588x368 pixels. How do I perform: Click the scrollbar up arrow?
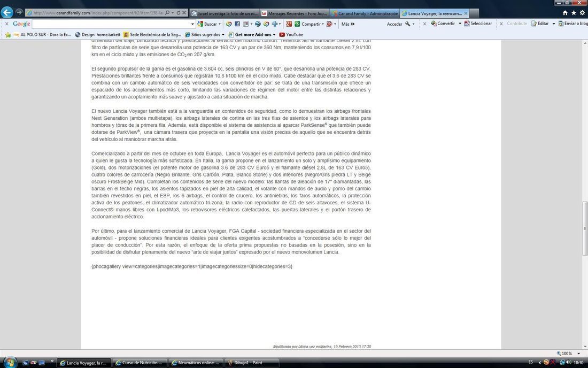[584, 43]
